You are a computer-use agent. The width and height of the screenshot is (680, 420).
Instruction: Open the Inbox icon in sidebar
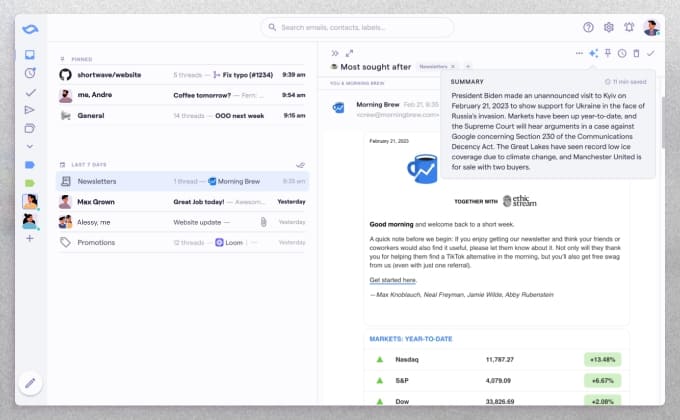pyautogui.click(x=30, y=55)
